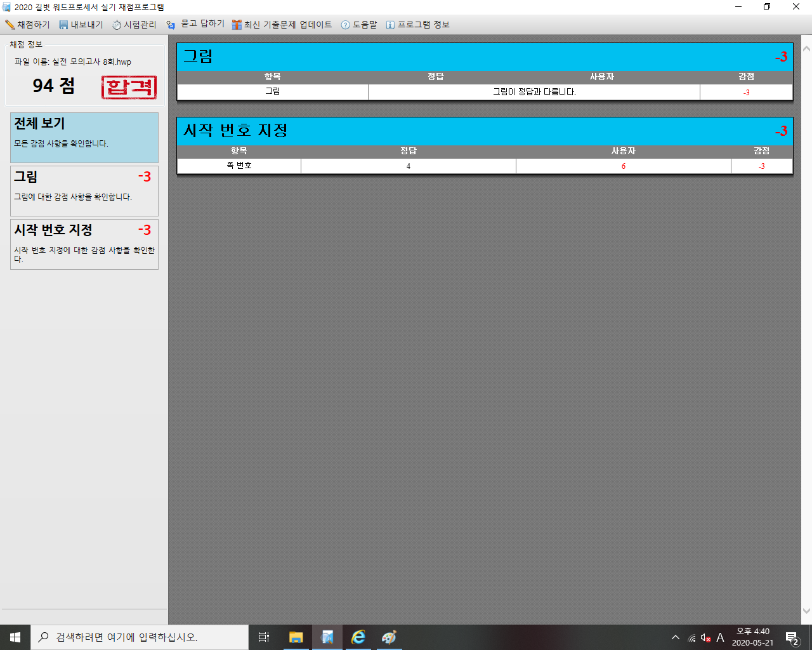Show hidden system tray icons

pyautogui.click(x=676, y=637)
